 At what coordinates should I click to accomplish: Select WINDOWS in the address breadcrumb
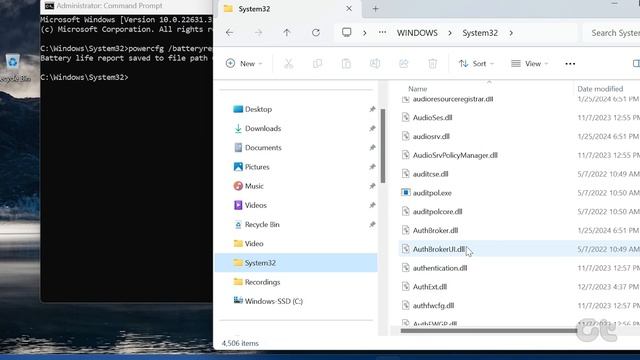coord(417,33)
